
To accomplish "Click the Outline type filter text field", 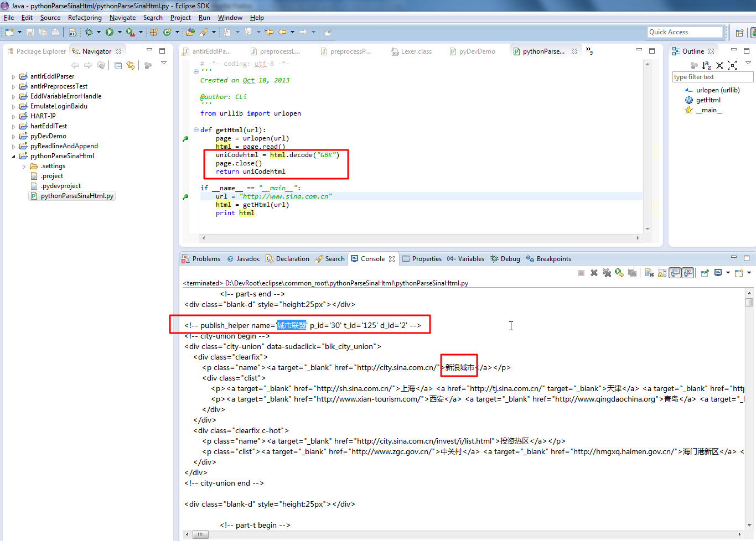I will tap(713, 77).
